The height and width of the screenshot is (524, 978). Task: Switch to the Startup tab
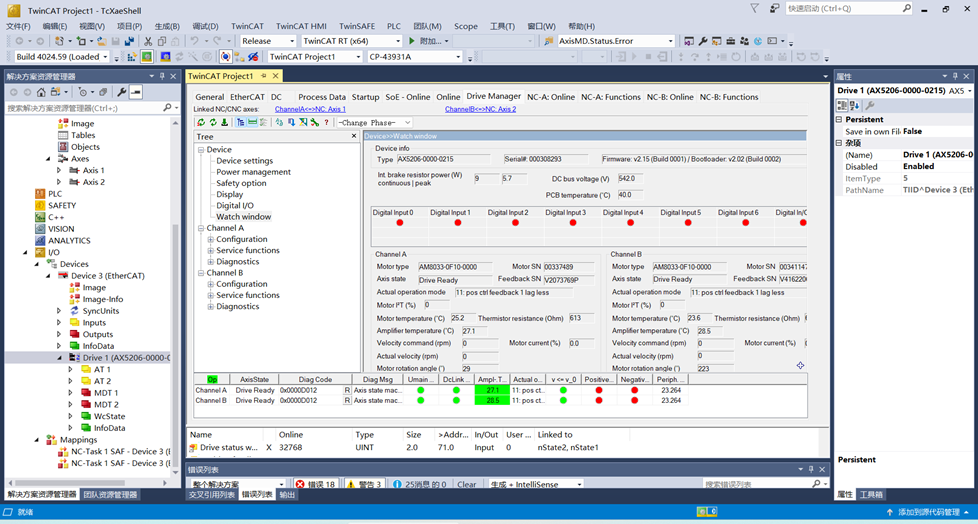pyautogui.click(x=366, y=97)
